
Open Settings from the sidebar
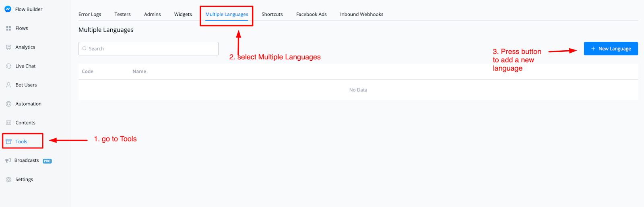tap(24, 179)
